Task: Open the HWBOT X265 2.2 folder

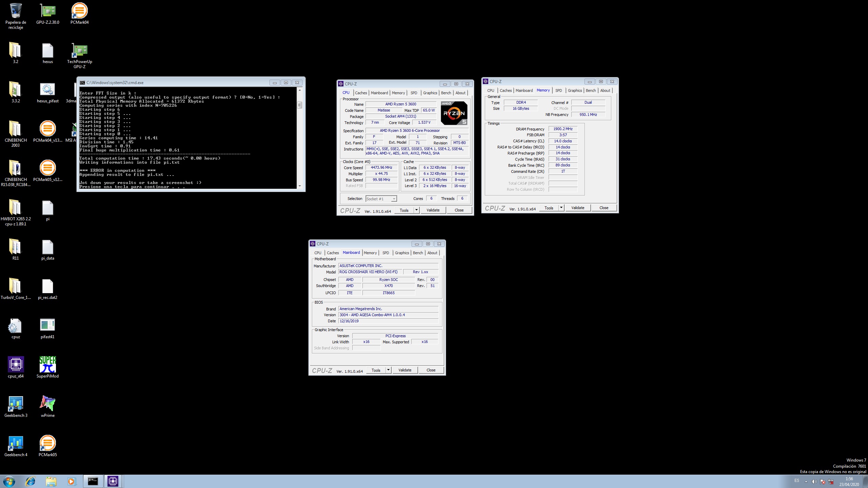Action: pyautogui.click(x=16, y=212)
